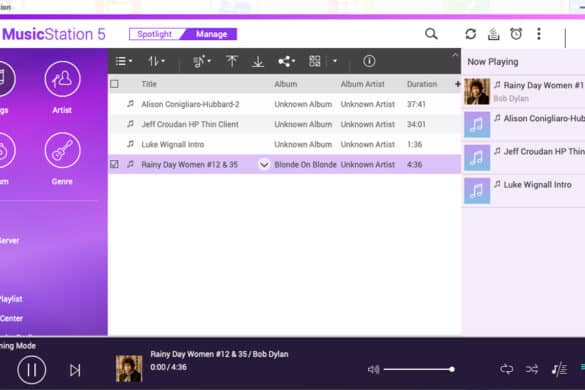Screen dimensions: 585x390
Task: Click the Blonde On Blonde album cell
Action: point(305,165)
